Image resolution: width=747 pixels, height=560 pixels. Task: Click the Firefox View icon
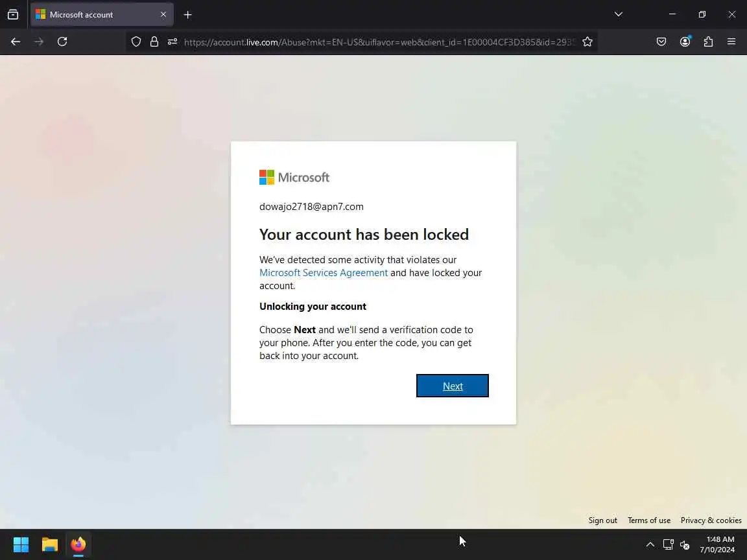[x=13, y=15]
